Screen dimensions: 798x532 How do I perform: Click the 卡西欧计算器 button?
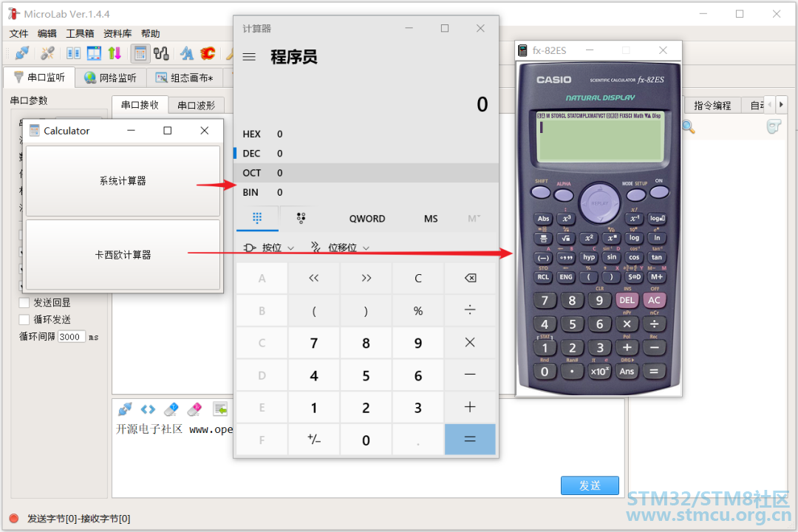[x=123, y=254]
